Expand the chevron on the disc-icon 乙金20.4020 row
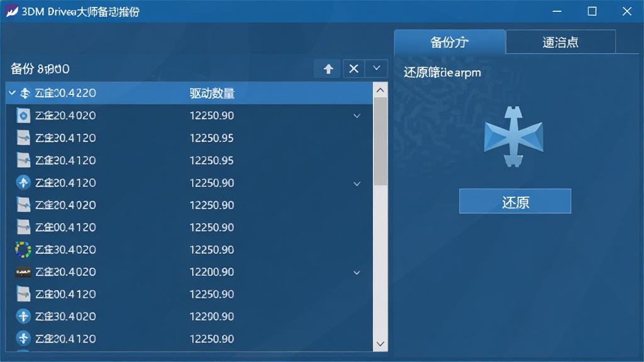This screenshot has height=362, width=644. (357, 116)
